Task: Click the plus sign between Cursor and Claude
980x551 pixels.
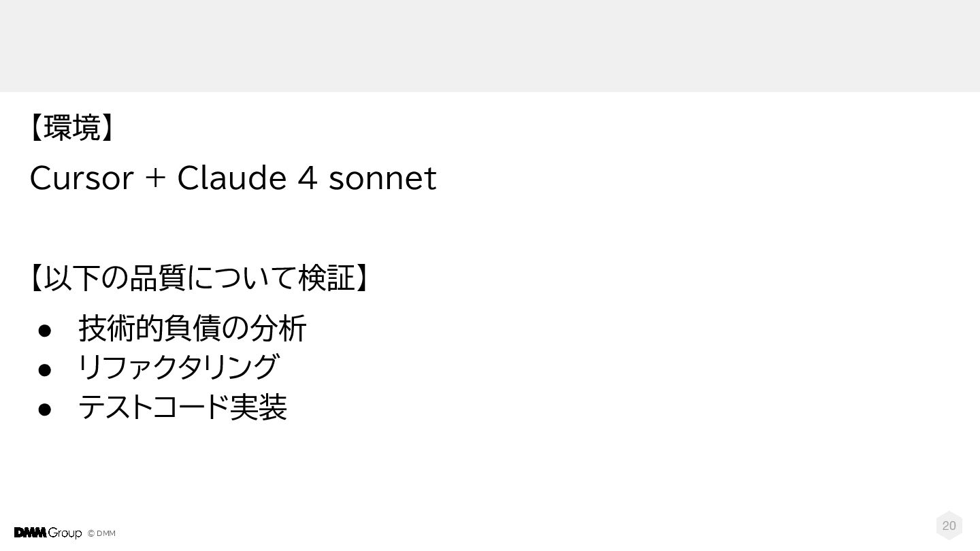Action: 156,179
